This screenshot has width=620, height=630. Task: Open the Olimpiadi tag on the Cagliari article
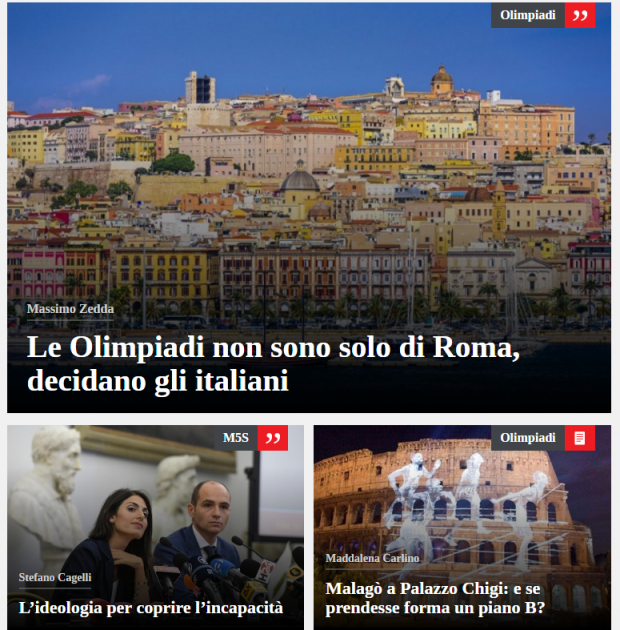pyautogui.click(x=528, y=15)
